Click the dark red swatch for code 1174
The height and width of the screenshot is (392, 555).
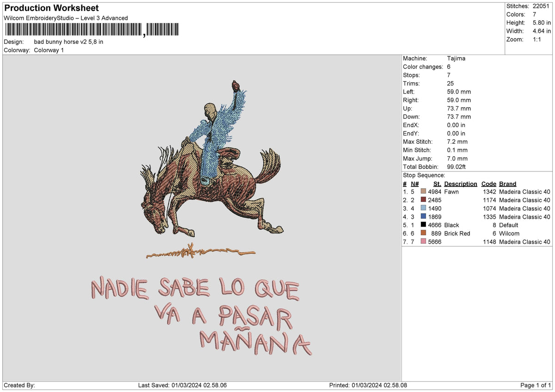tap(423, 200)
